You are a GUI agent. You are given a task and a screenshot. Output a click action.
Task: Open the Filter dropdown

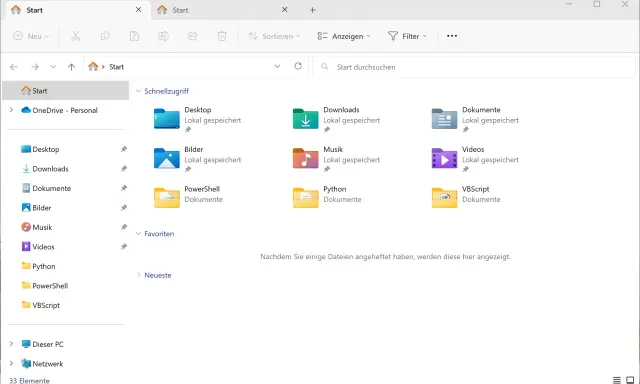tap(407, 36)
